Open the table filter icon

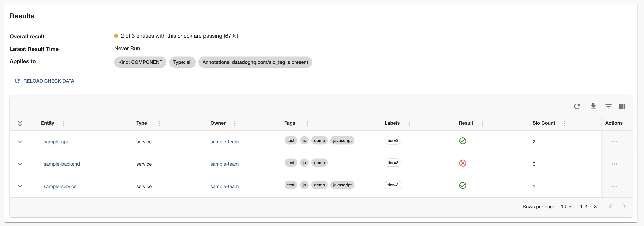coord(608,107)
